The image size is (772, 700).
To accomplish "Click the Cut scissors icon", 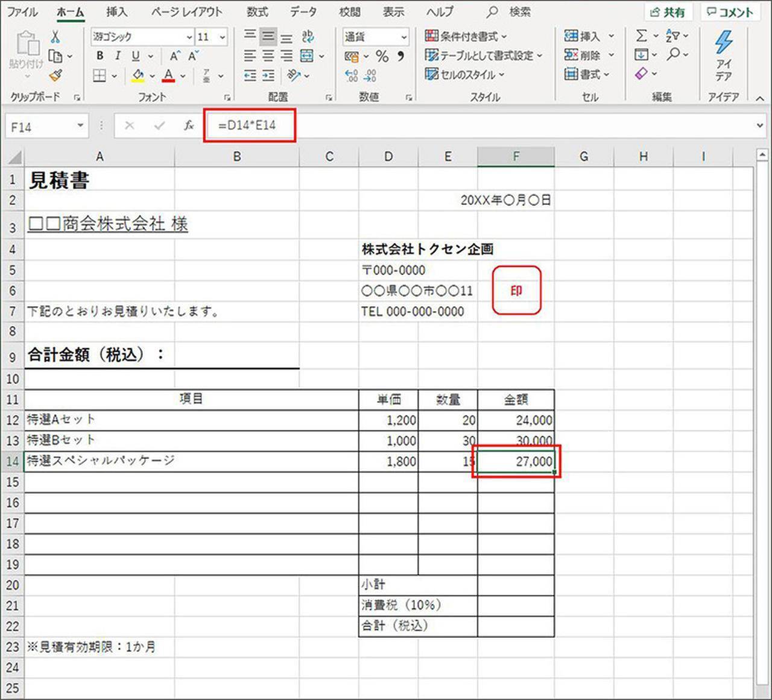I will [55, 37].
